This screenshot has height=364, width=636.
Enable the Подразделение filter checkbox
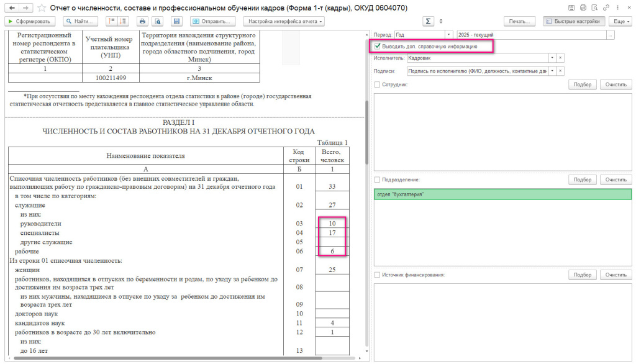(x=378, y=180)
